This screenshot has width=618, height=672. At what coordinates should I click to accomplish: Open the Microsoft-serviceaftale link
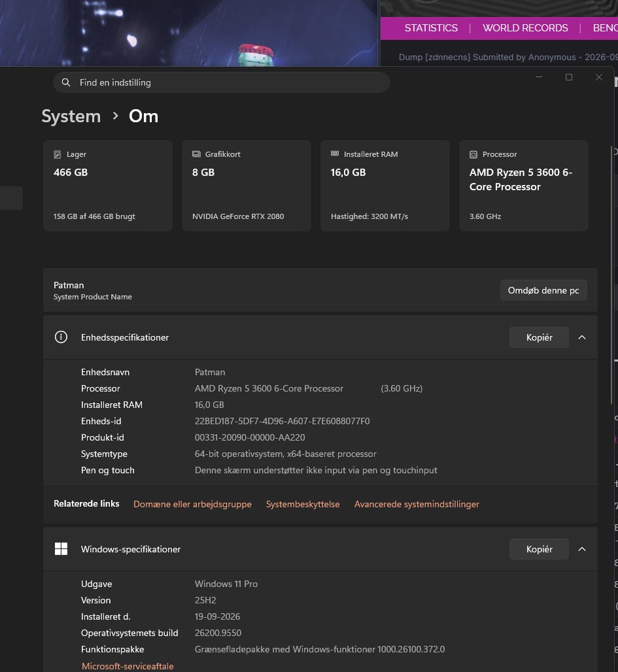(x=128, y=666)
